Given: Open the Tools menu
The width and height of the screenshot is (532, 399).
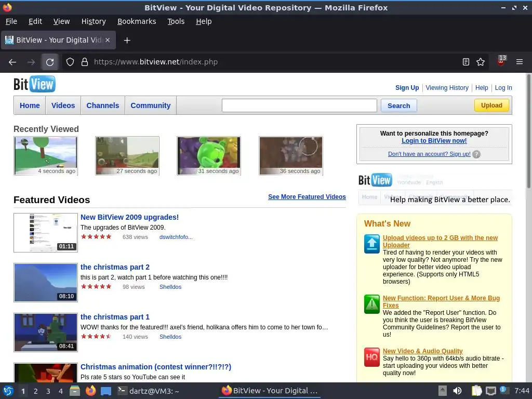Looking at the screenshot, I should [x=176, y=21].
